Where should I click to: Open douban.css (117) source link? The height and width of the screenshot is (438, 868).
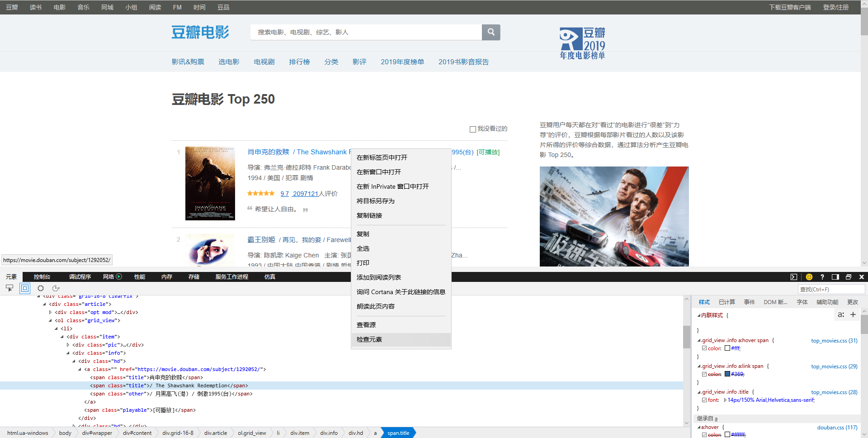(x=837, y=428)
